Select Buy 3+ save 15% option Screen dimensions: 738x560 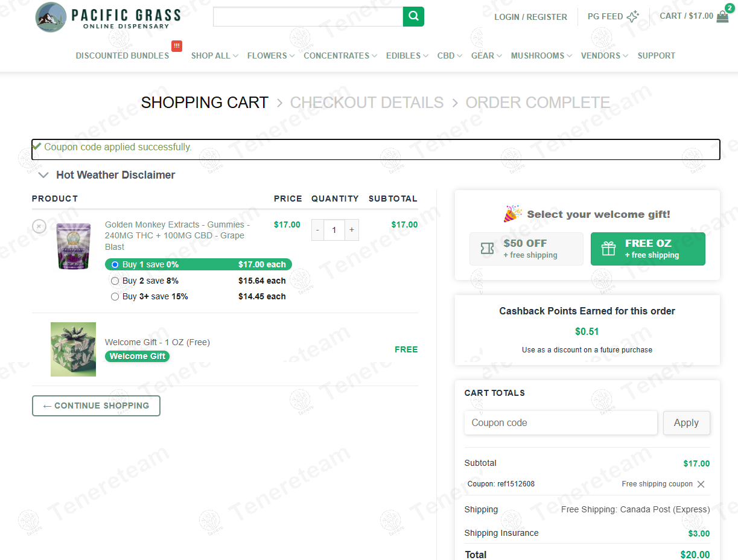[x=115, y=296]
